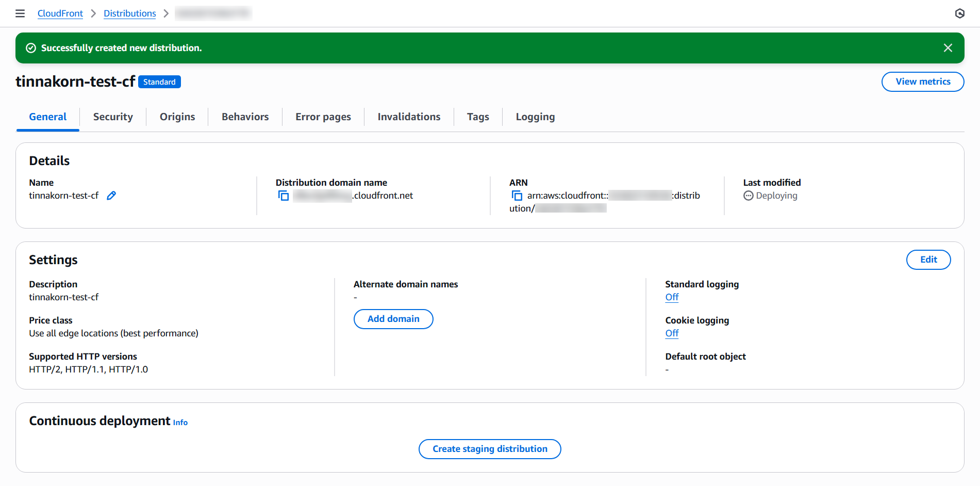Open the Standard logging Off link
Viewport: 980px width, 486px height.
point(672,297)
